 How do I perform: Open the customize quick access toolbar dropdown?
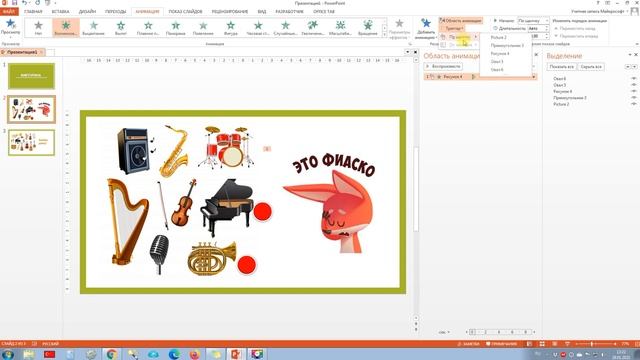[x=55, y=3]
